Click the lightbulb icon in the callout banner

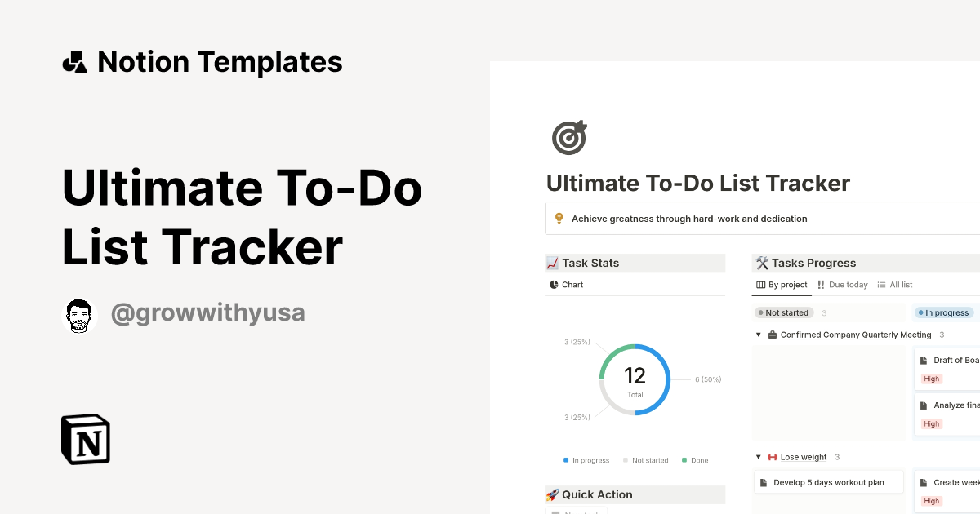pyautogui.click(x=559, y=218)
